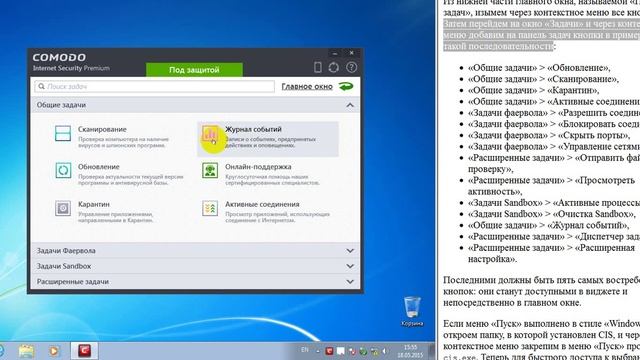Click the Сканирование task title
640x360 pixels.
point(102,129)
